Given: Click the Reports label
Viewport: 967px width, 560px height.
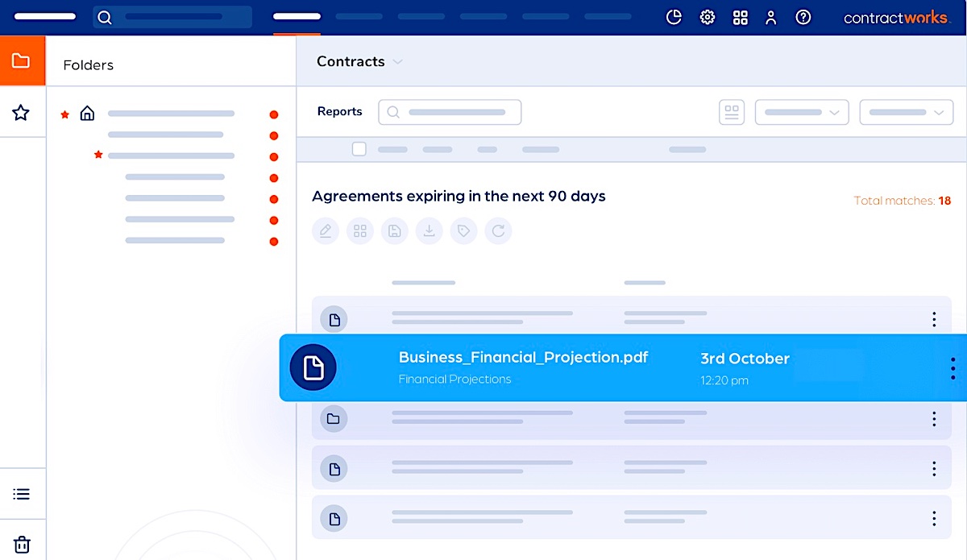Looking at the screenshot, I should click(340, 111).
